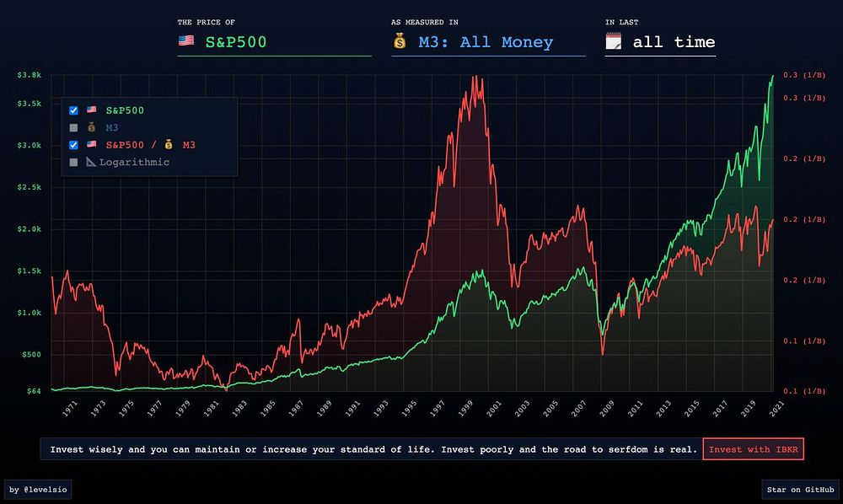Uncheck the S&P500 / M3 ratio checkbox
The width and height of the screenshot is (843, 504).
click(73, 145)
